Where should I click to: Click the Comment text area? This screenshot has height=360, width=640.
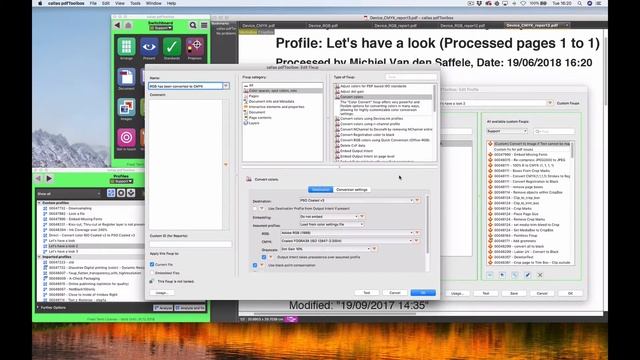(186, 164)
